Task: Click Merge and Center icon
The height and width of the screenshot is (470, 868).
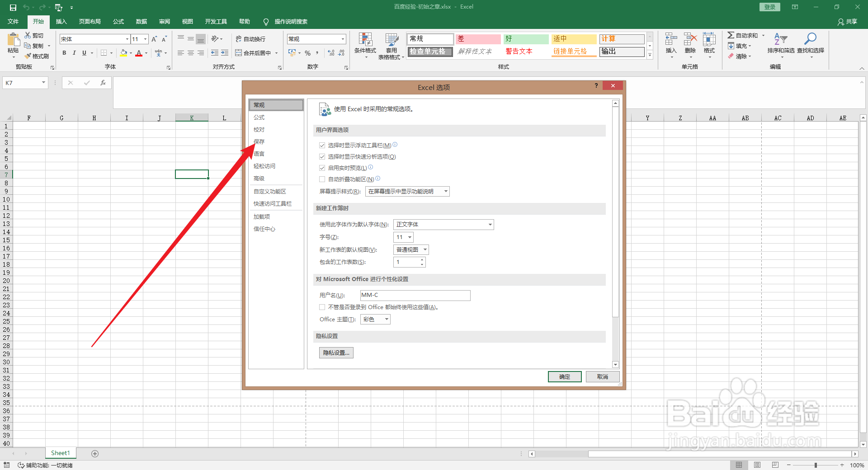Action: (239, 53)
